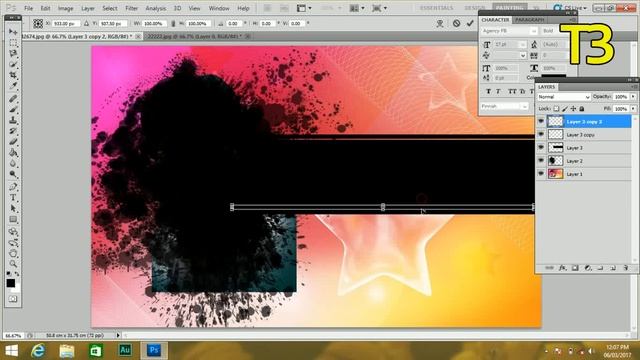Hide the Layer 3 copy 2 layer

click(x=541, y=121)
